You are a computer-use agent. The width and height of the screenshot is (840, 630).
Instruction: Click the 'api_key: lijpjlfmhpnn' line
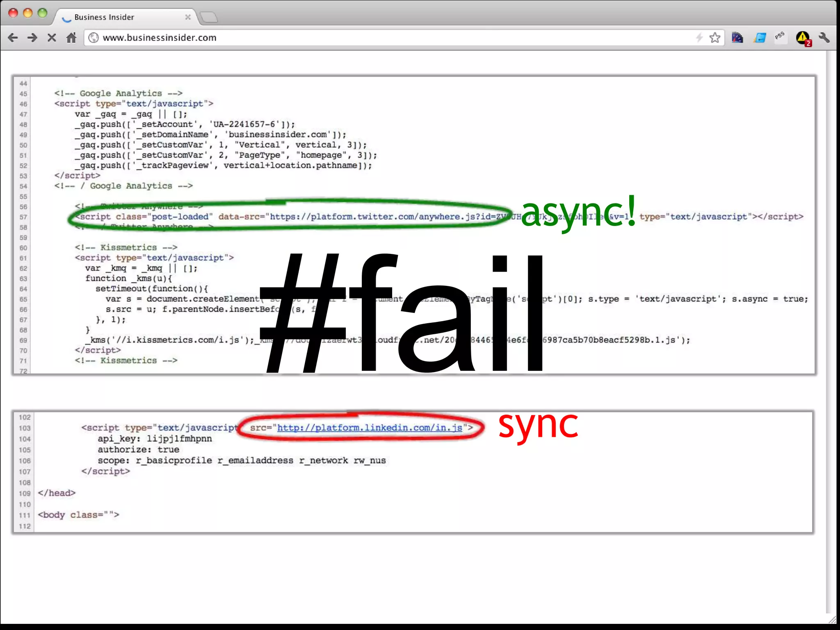pos(155,439)
